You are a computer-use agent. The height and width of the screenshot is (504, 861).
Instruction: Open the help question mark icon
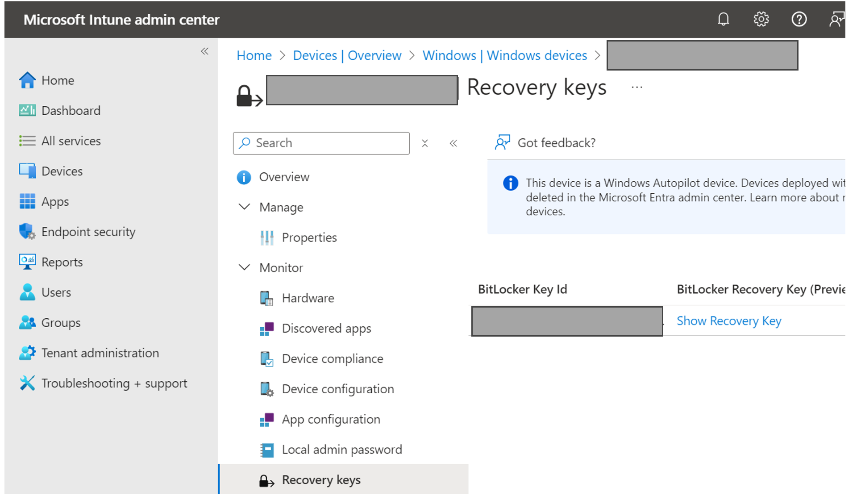coord(799,19)
